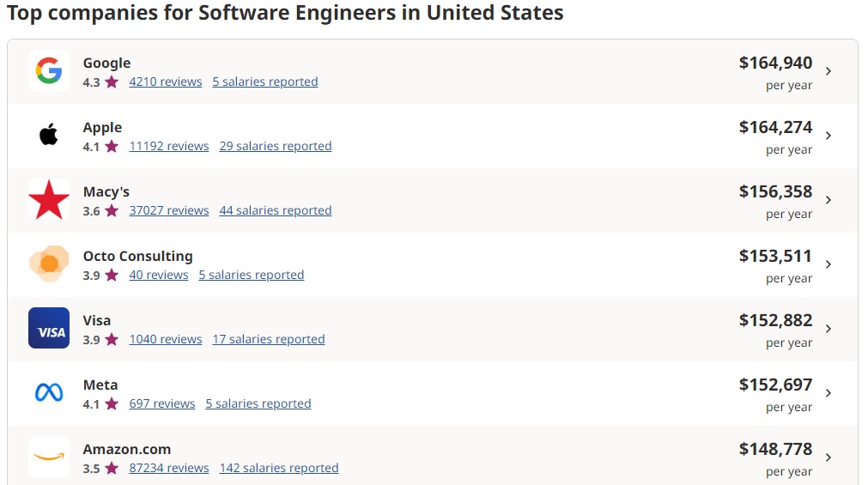Expand the Google row chevron
Screen dimensions: 868x485
829,71
